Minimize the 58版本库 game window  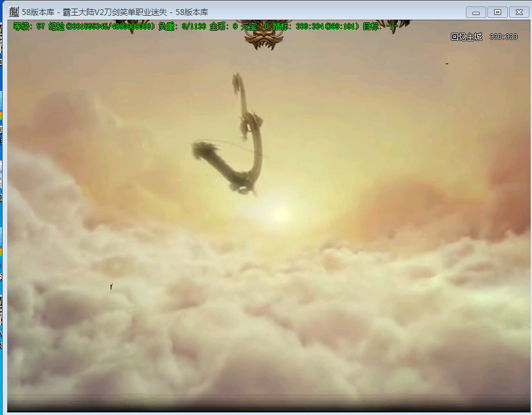(x=476, y=12)
